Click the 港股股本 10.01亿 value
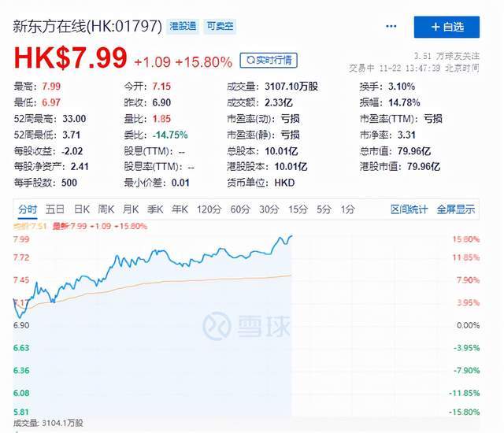The height and width of the screenshot is (433, 504). tap(291, 167)
